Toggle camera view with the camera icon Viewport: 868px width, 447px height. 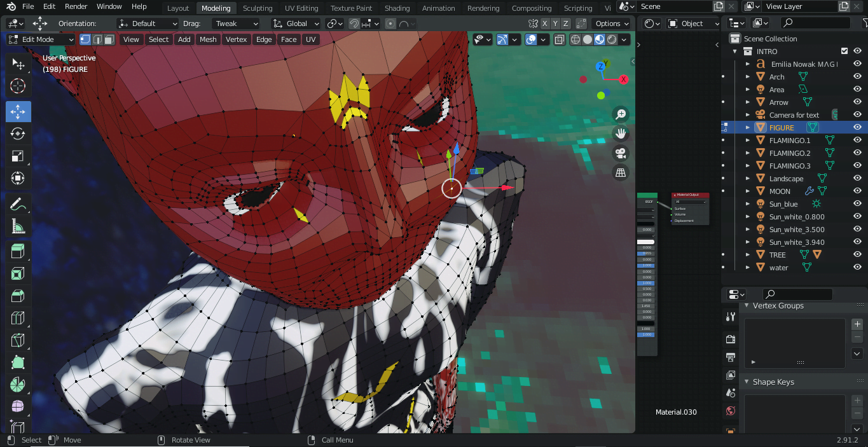621,153
